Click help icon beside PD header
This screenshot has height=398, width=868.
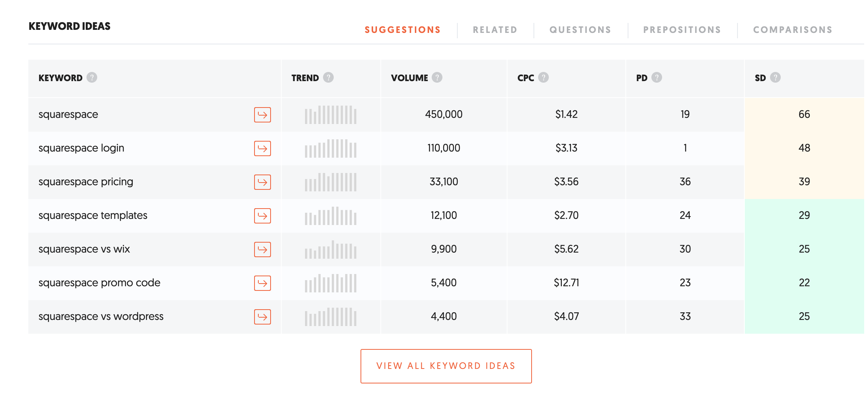(x=657, y=77)
